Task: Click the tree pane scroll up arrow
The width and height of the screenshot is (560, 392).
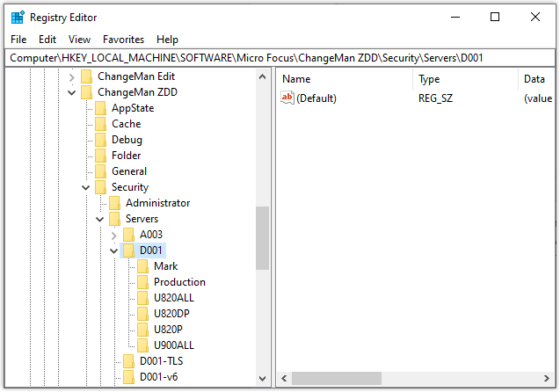Action: (263, 76)
